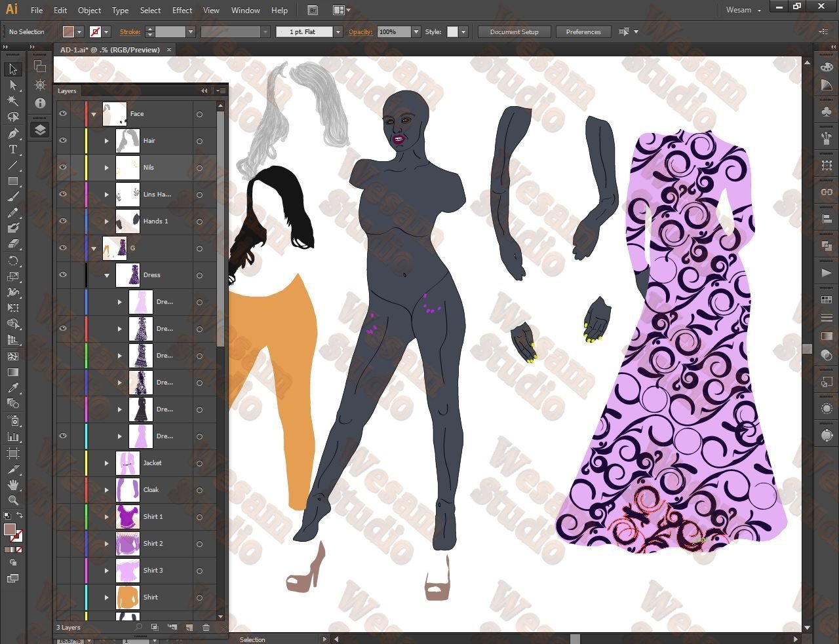
Task: Open the Opacity panel link
Action: click(x=361, y=31)
